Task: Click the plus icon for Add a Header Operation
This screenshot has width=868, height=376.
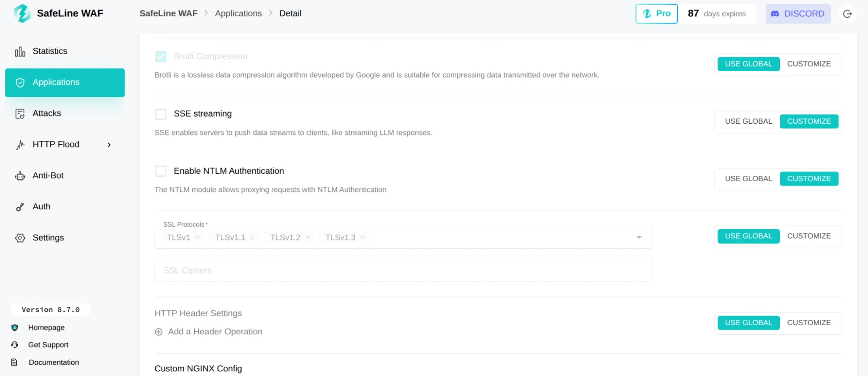Action: 159,332
